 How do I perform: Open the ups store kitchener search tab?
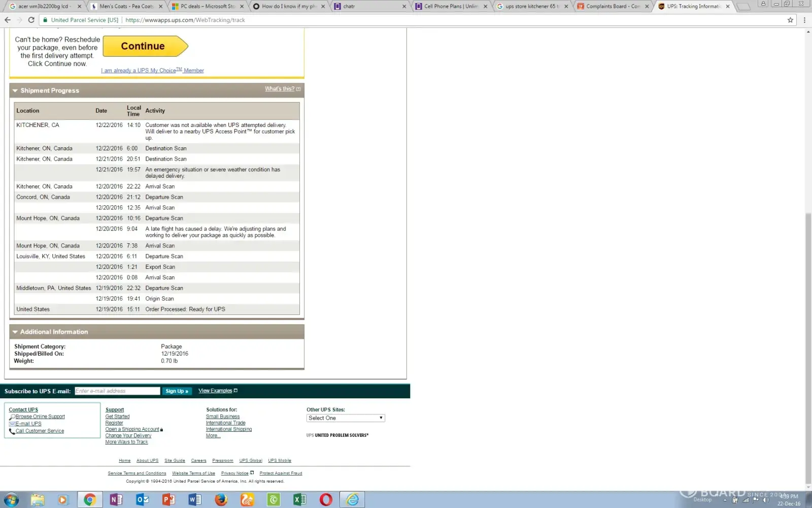pos(531,7)
